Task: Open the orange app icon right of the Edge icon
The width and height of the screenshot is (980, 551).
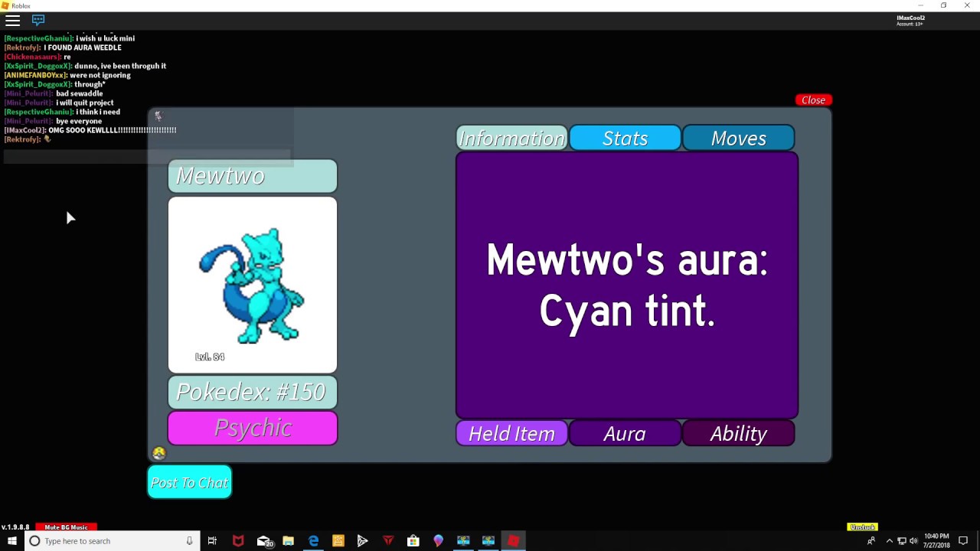Action: click(x=338, y=541)
